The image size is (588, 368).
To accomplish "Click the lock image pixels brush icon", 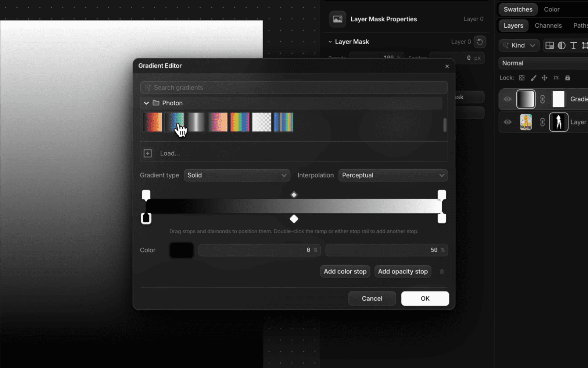I will pos(533,78).
